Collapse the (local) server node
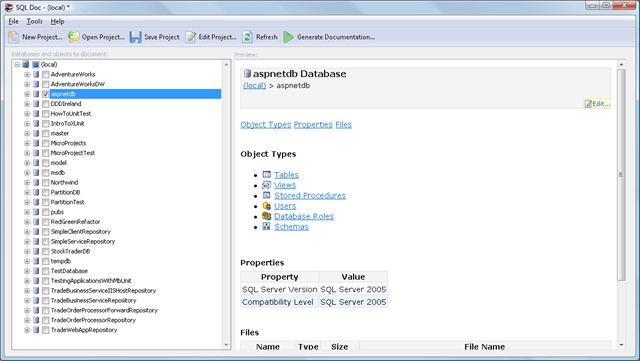This screenshot has width=640, height=361. [17, 65]
